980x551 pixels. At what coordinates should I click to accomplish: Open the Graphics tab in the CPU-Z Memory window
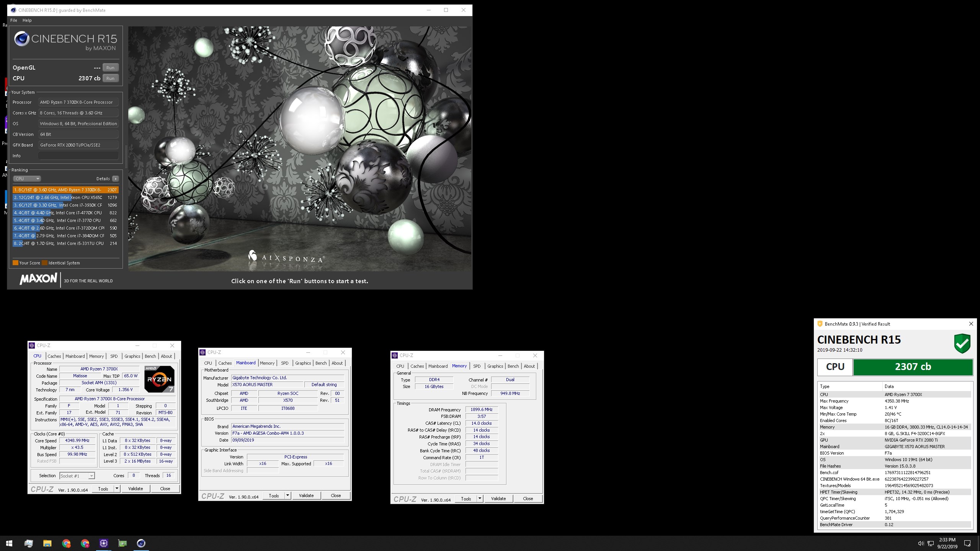coord(495,366)
